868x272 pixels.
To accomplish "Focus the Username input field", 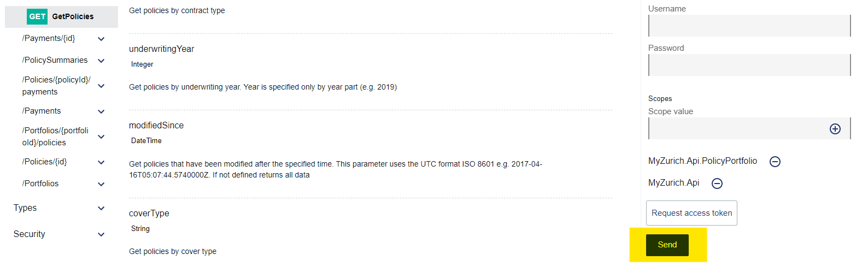I will 749,26.
